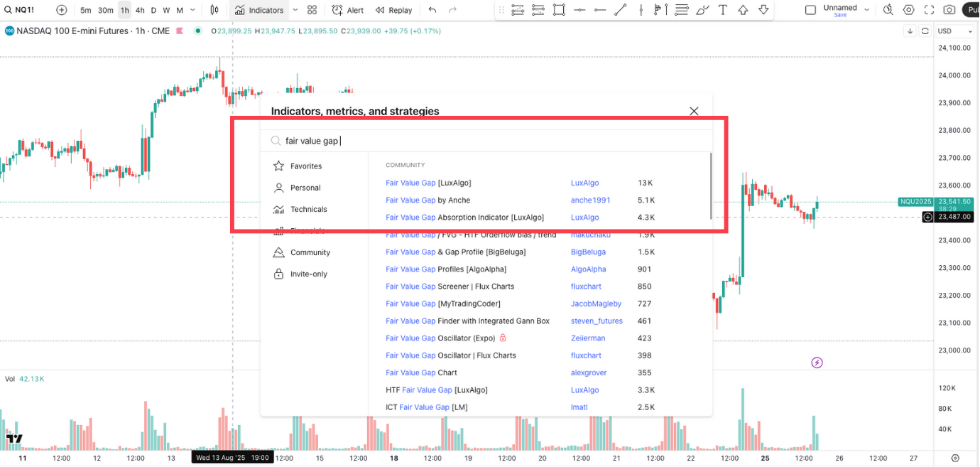Toggle fullscreen mode for the chart

(x=929, y=10)
